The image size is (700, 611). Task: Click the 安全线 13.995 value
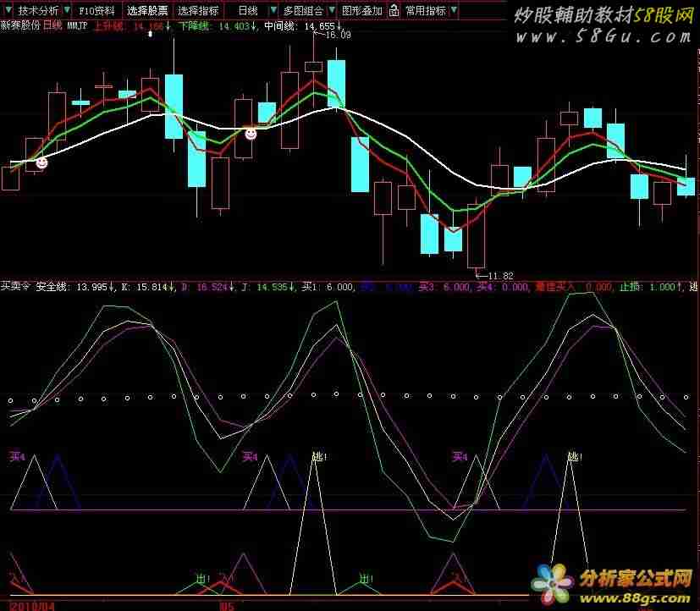click(x=75, y=287)
